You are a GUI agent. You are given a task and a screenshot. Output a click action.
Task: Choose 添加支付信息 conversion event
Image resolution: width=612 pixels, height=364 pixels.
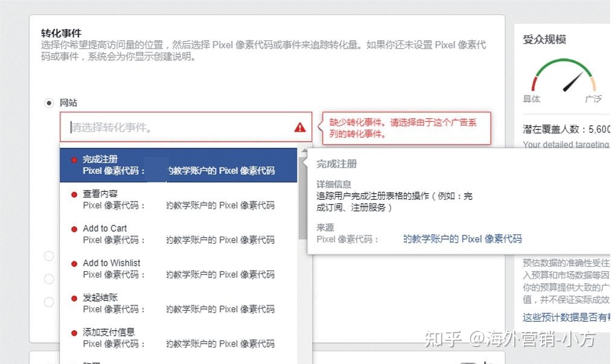point(179,338)
